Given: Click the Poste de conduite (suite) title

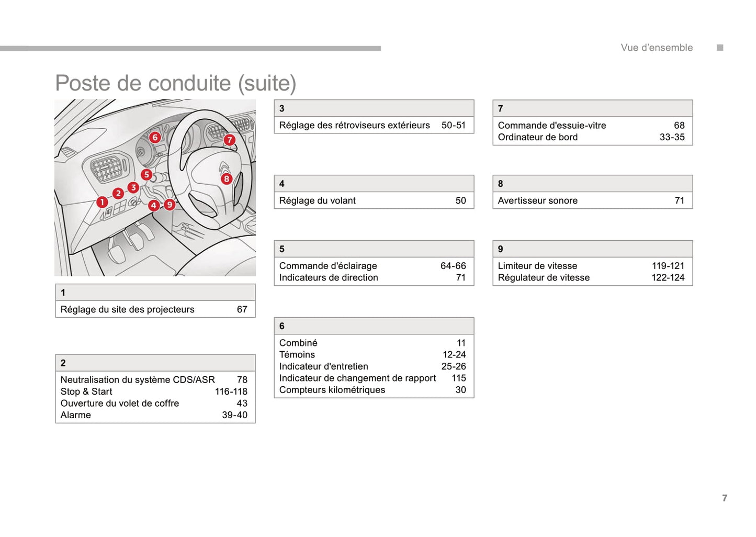Looking at the screenshot, I should pos(176,83).
